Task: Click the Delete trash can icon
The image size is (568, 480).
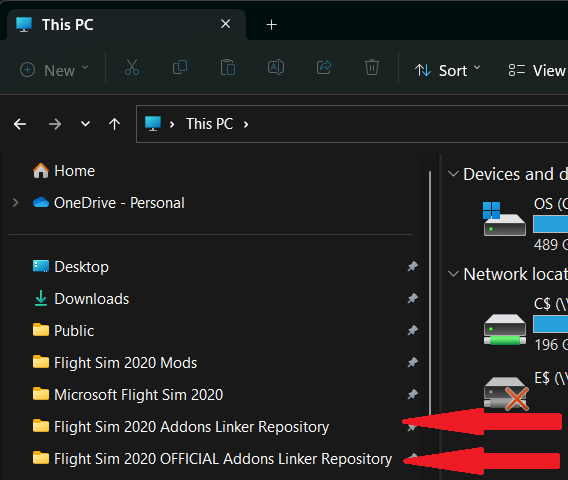Action: tap(372, 67)
